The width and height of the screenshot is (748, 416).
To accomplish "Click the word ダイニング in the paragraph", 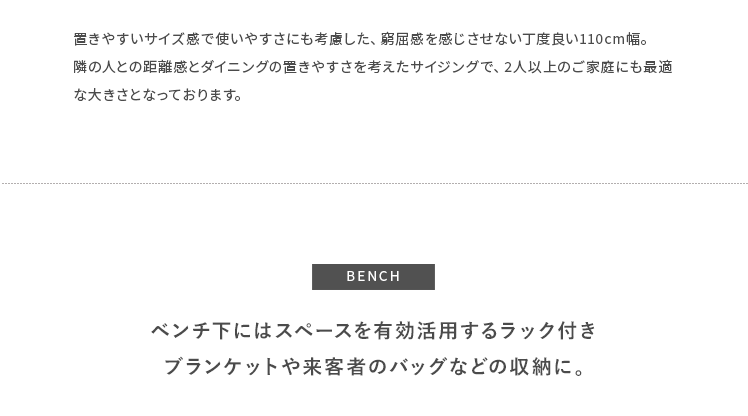I will [x=235, y=68].
